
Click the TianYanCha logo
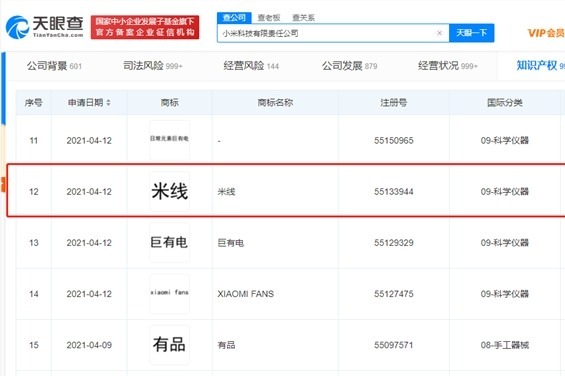coord(45,27)
